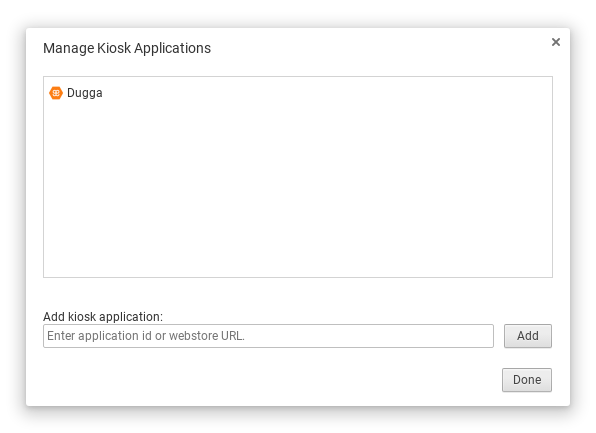Click the Add button

coord(528,336)
